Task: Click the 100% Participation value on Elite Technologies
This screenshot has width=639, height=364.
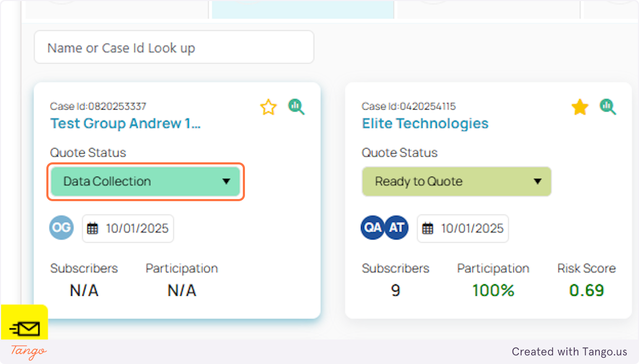Action: pyautogui.click(x=493, y=290)
